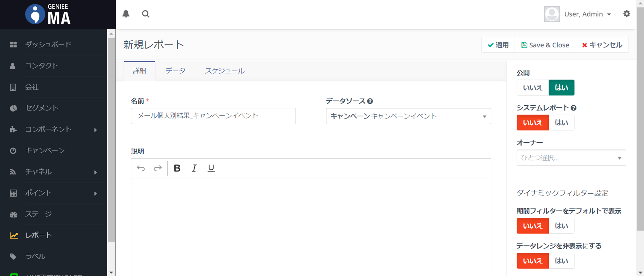Open the search magnifier in header
The width and height of the screenshot is (644, 276).
click(146, 14)
